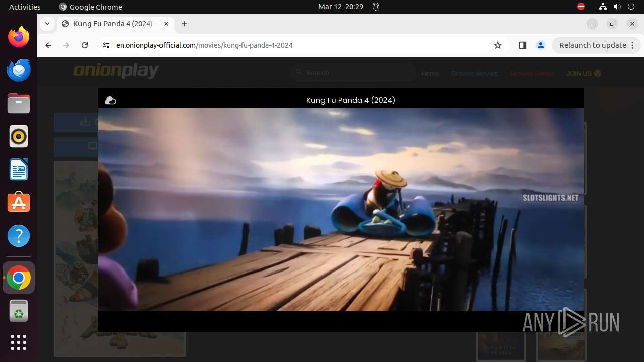
Task: Click the Google Chrome dock icon
Action: (19, 278)
